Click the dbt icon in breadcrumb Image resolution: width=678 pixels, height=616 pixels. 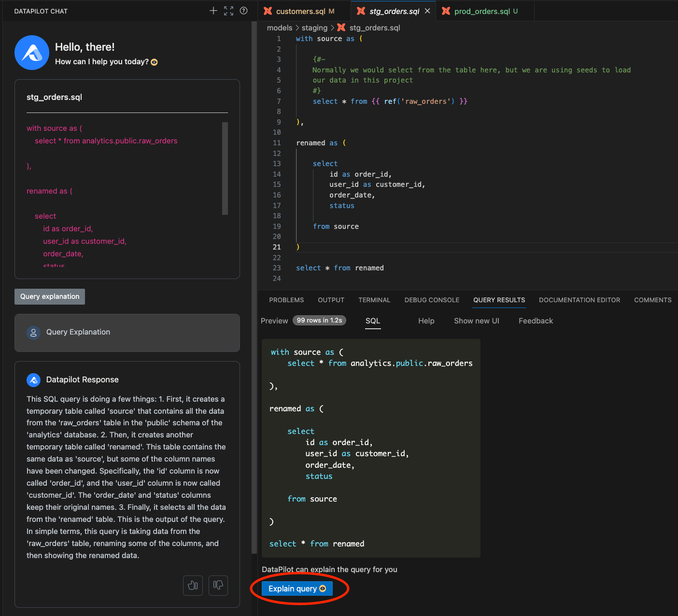[x=341, y=28]
